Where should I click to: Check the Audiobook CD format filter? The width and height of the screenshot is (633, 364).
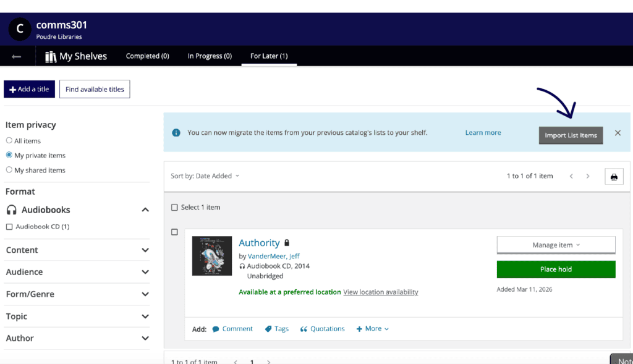pos(9,227)
